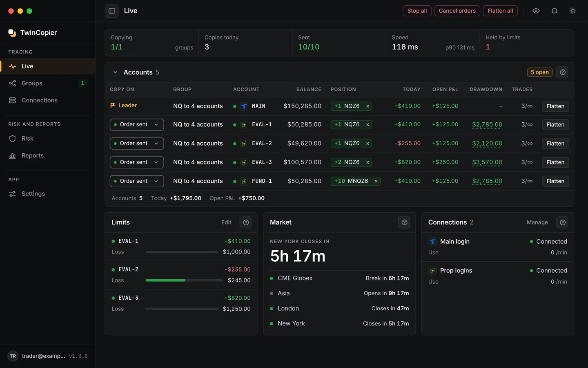Viewport: 588px width, 368px height.
Task: Switch theme with the sun icon
Action: point(573,11)
